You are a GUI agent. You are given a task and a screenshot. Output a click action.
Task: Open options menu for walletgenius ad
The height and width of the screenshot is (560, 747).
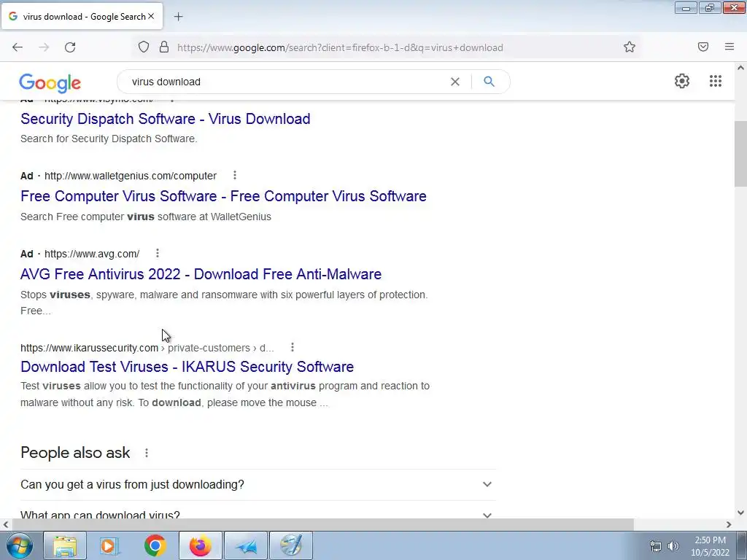234,175
